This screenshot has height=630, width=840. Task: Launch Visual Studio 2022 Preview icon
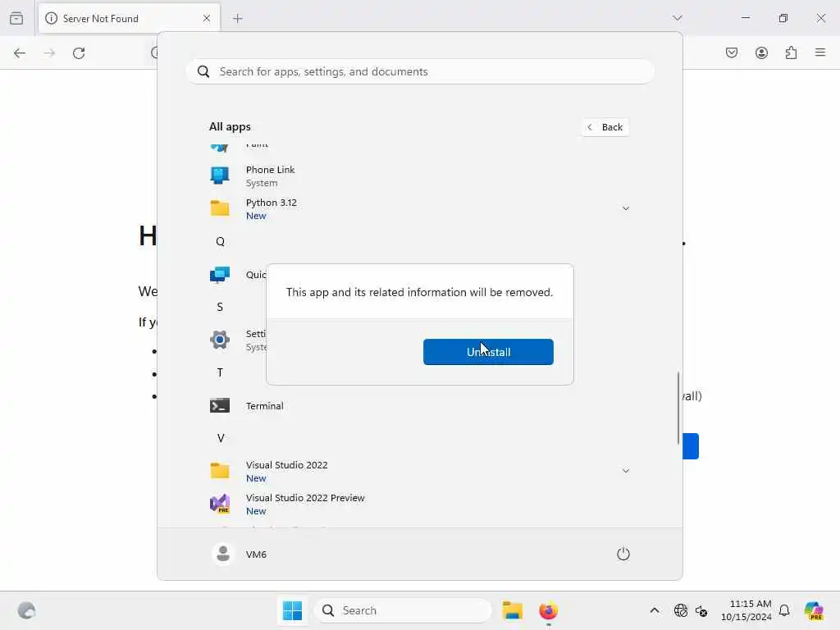pyautogui.click(x=220, y=504)
